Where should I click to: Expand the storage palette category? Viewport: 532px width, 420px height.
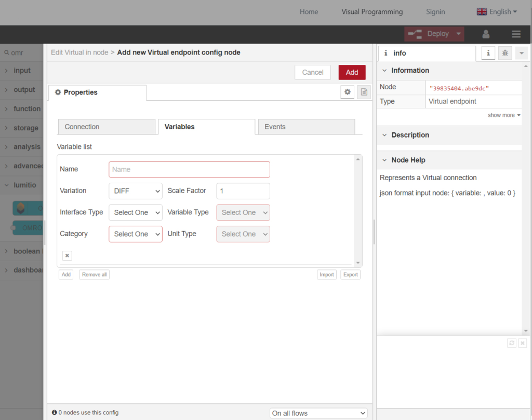22,128
